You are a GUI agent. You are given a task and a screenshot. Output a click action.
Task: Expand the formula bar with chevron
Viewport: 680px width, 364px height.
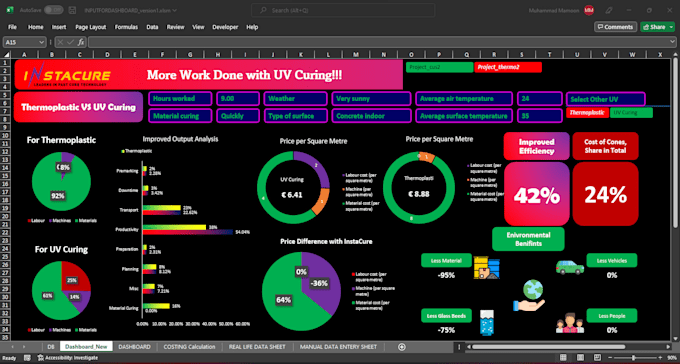(672, 42)
